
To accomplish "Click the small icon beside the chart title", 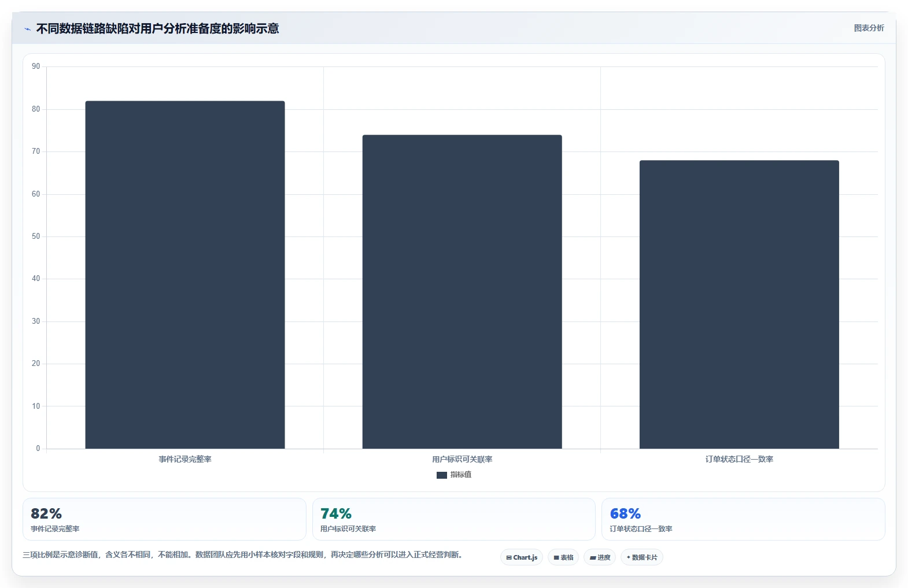I will click(x=27, y=29).
